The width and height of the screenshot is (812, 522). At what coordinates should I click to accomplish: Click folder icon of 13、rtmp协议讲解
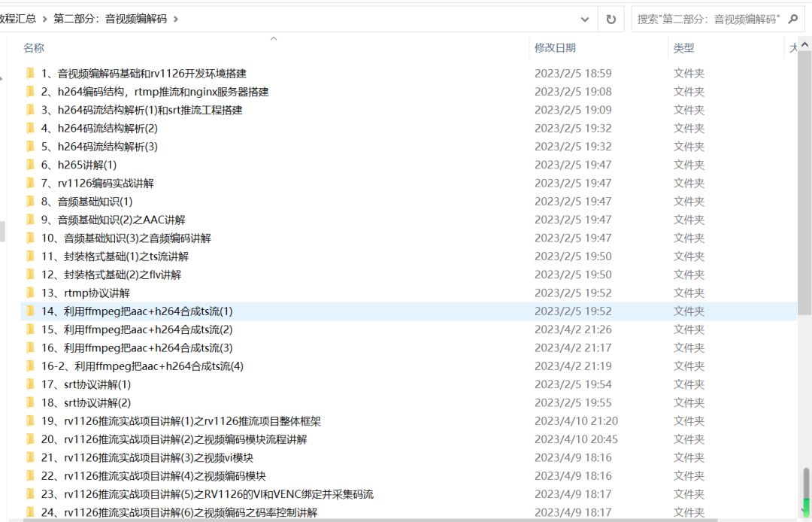31,293
